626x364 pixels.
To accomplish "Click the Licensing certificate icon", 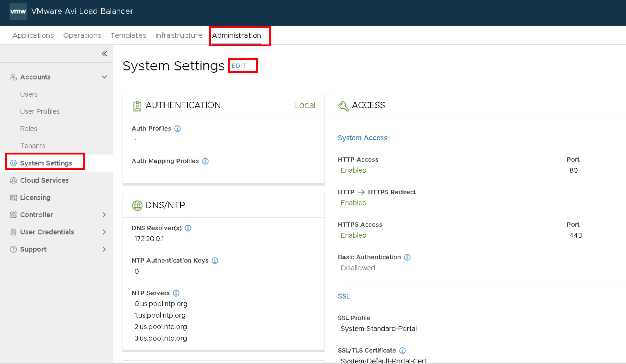I will 13,198.
